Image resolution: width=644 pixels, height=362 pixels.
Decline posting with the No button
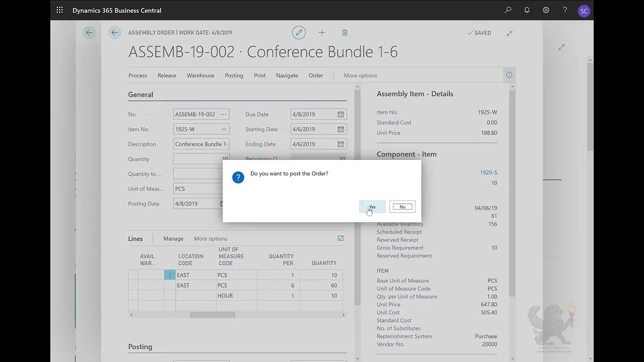(403, 207)
